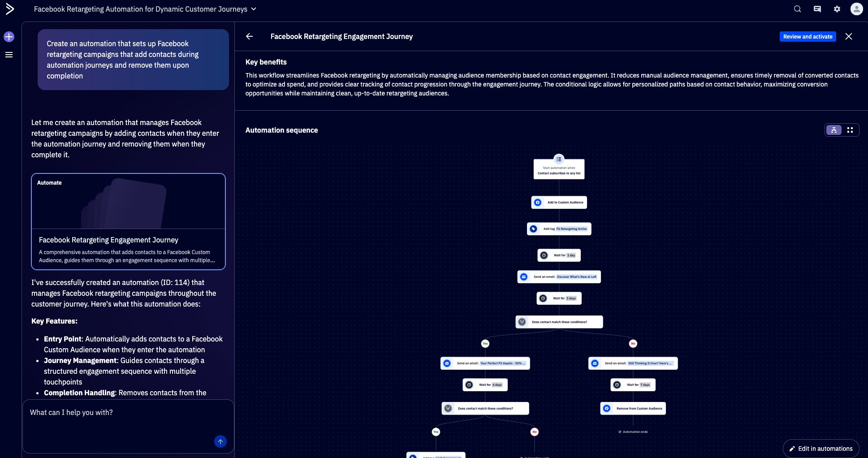Click the search magnifier icon
Screen dimensions: 868x458
(x=797, y=9)
